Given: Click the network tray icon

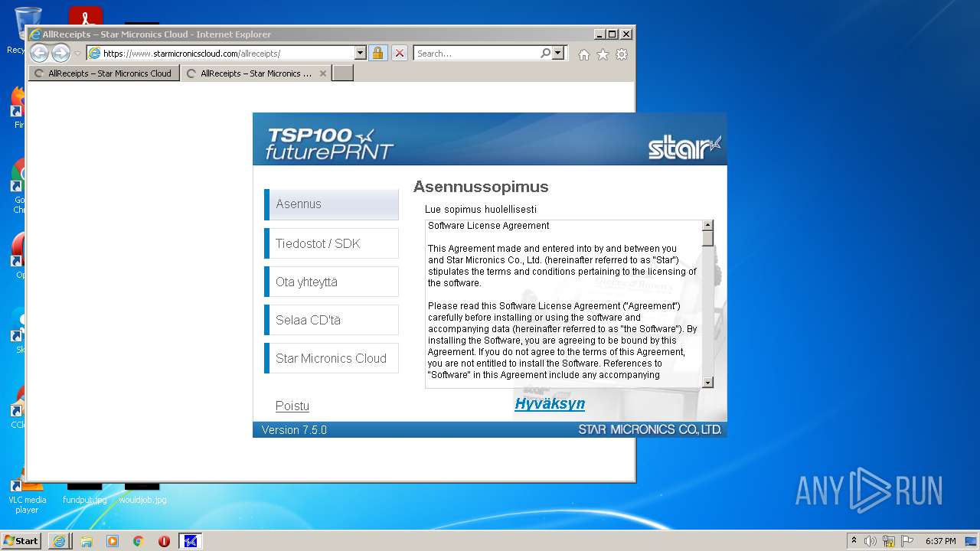Looking at the screenshot, I should coord(889,541).
